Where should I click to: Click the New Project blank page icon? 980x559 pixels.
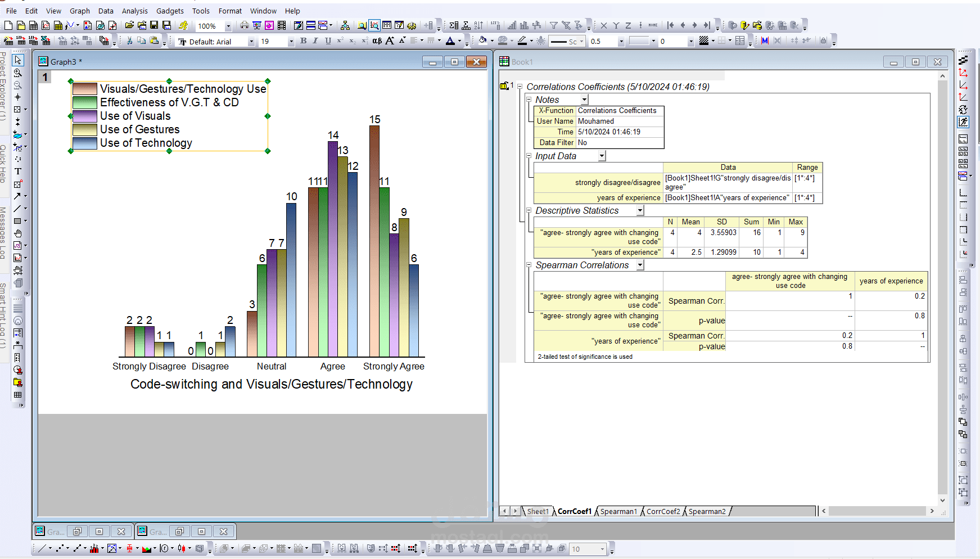[8, 25]
